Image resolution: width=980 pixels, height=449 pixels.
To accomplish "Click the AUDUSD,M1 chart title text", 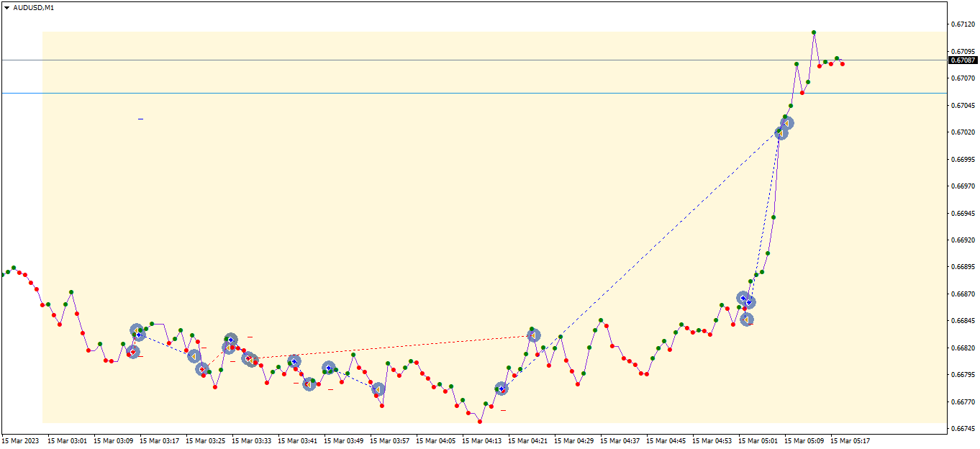I will pos(33,7).
